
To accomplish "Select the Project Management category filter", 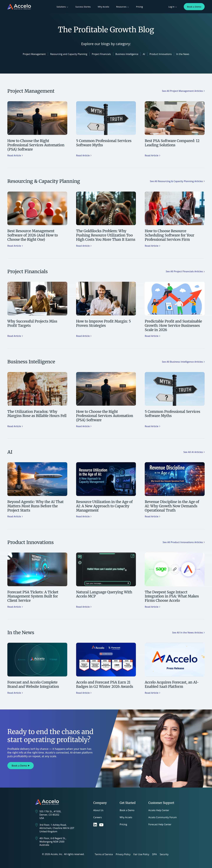I will pyautogui.click(x=34, y=54).
